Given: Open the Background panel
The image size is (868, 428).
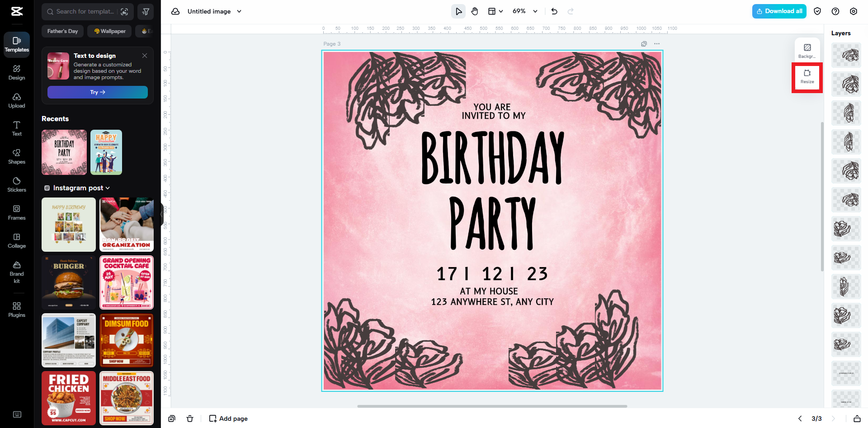Looking at the screenshot, I should tap(807, 51).
